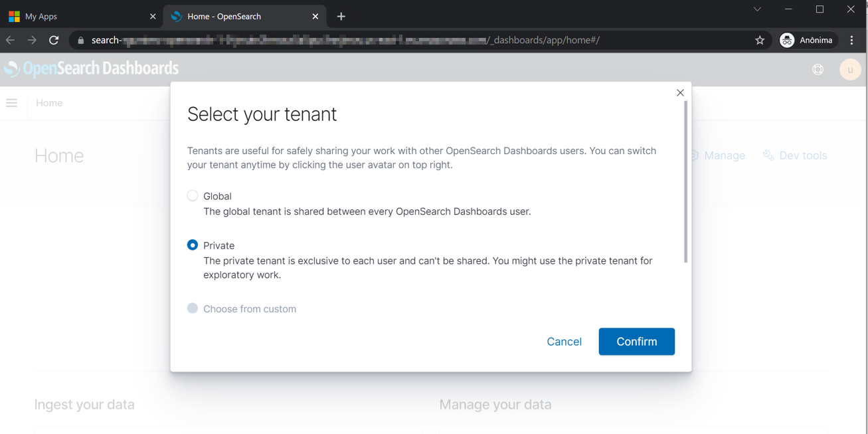Select the Private tenant radio button

click(x=193, y=245)
